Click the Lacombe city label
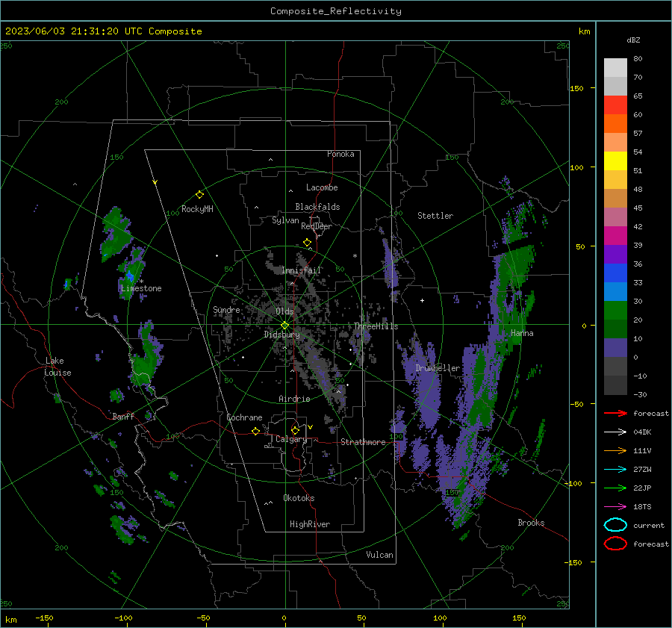 [x=322, y=187]
